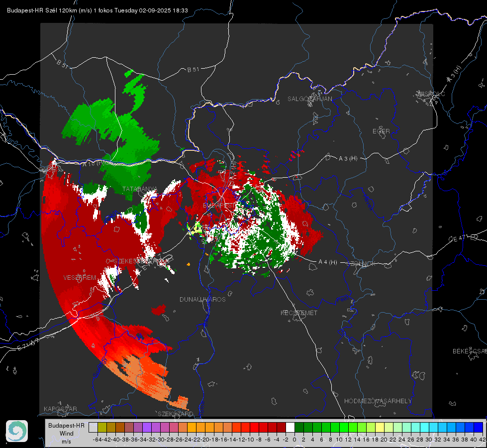
Task: Select the deep blue swatch above 42
Action: coord(478,427)
